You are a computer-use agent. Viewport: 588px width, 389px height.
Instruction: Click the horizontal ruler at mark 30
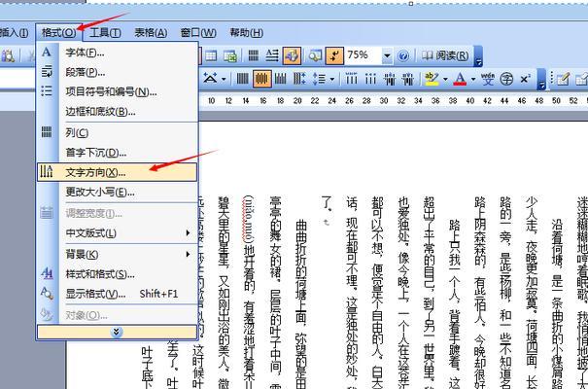pos(384,100)
